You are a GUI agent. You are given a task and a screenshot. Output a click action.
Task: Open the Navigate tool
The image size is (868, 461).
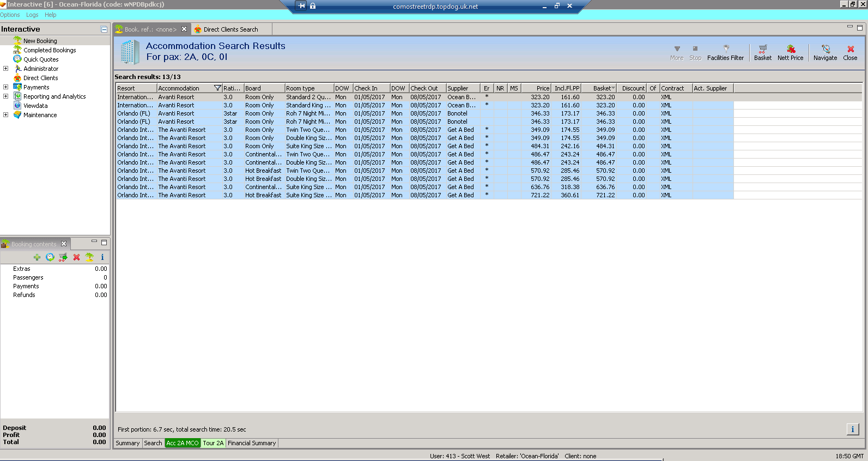pos(825,52)
